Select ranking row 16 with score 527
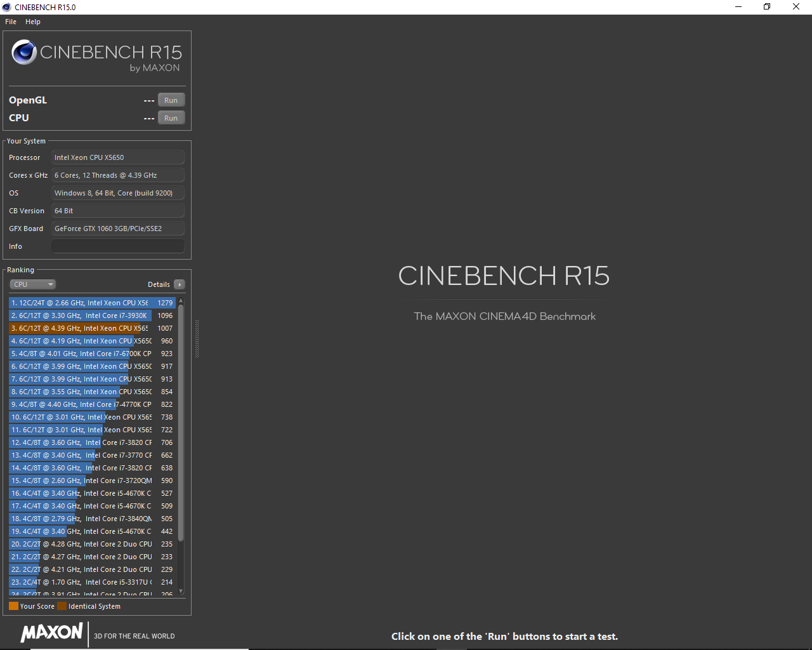 tap(93, 493)
